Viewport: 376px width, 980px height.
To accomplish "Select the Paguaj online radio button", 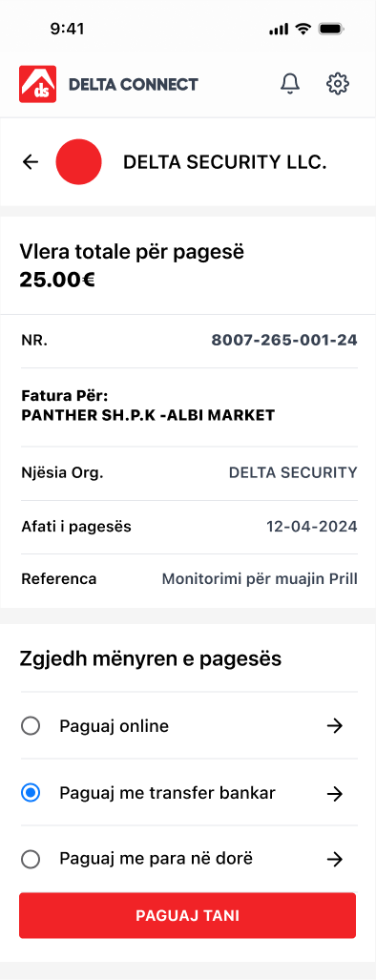I will [31, 726].
